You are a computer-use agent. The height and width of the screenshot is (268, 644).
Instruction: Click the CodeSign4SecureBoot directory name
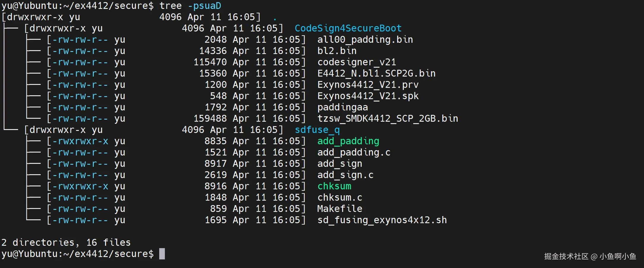[x=348, y=28]
